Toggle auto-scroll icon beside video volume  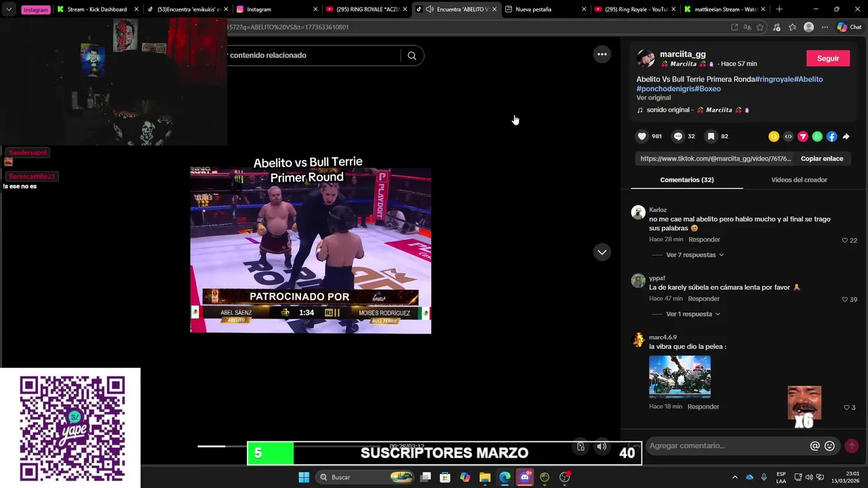click(x=580, y=446)
